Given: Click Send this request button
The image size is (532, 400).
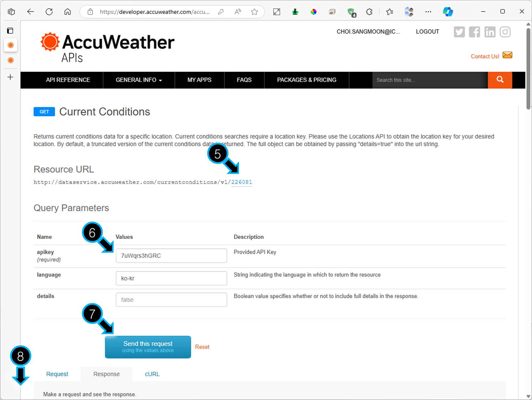Looking at the screenshot, I should [x=148, y=347].
